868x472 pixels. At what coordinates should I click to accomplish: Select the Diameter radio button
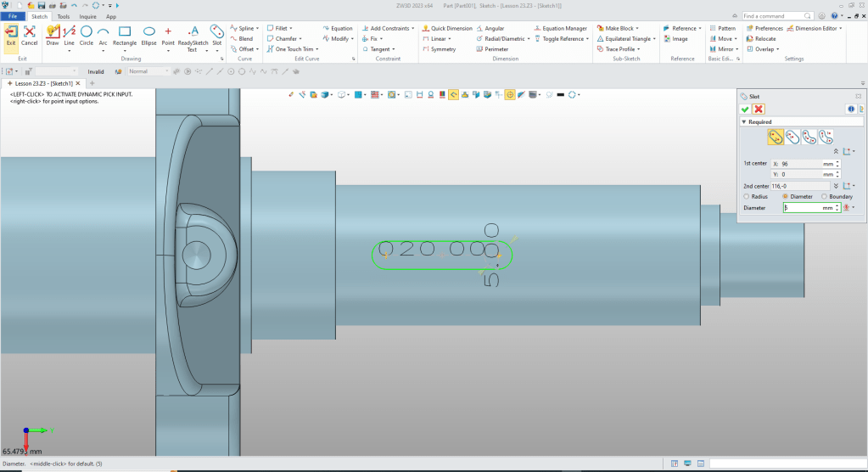click(x=785, y=196)
